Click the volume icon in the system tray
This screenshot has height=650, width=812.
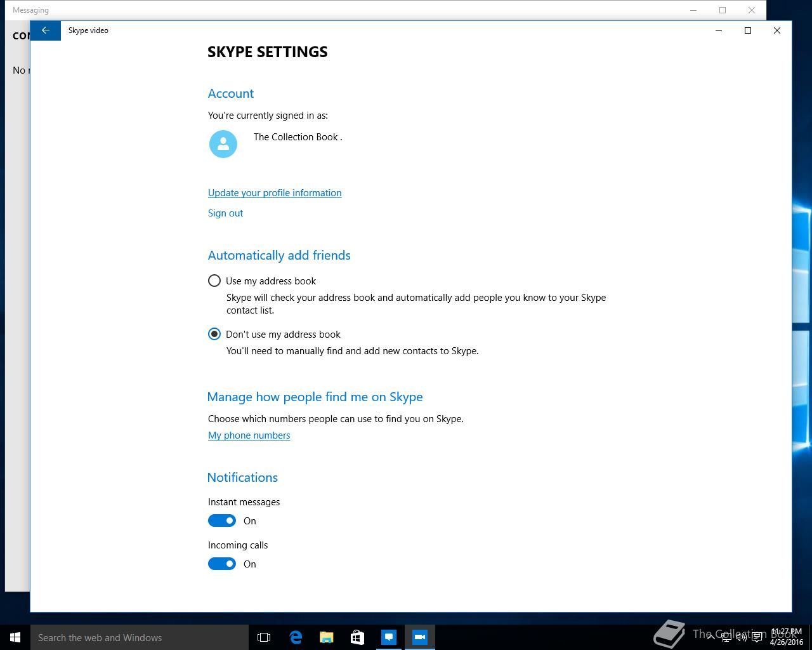tap(741, 637)
